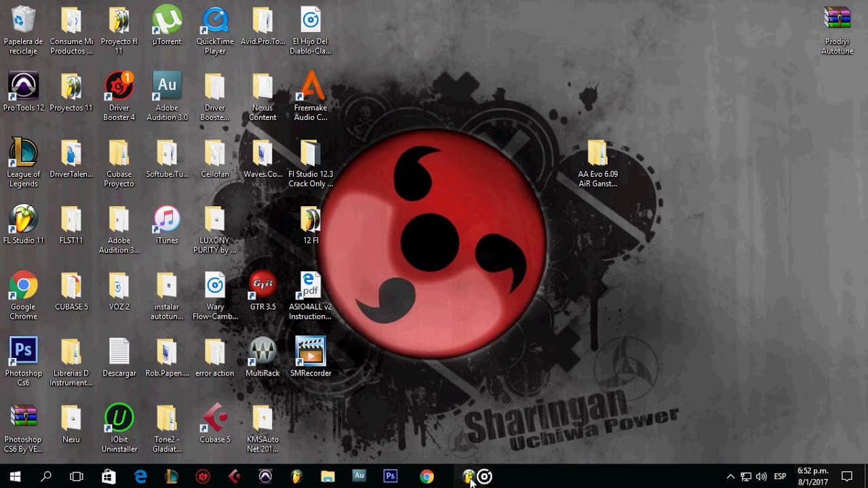
Task: Launch the Photoshop Cs6 desktop shortcut
Action: (x=23, y=363)
